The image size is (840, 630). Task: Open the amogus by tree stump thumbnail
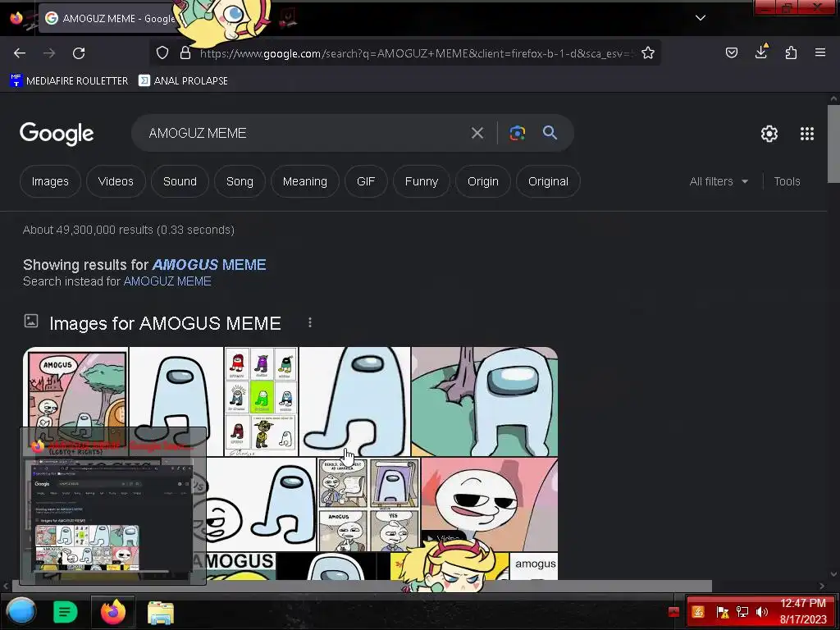tap(485, 402)
